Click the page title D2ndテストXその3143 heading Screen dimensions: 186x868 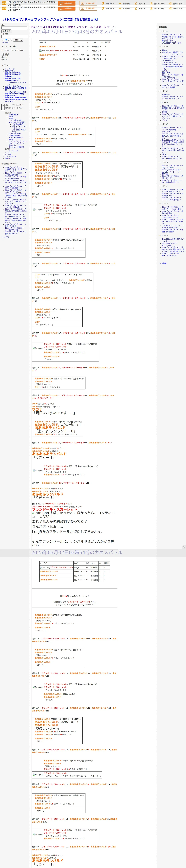click(73, 27)
